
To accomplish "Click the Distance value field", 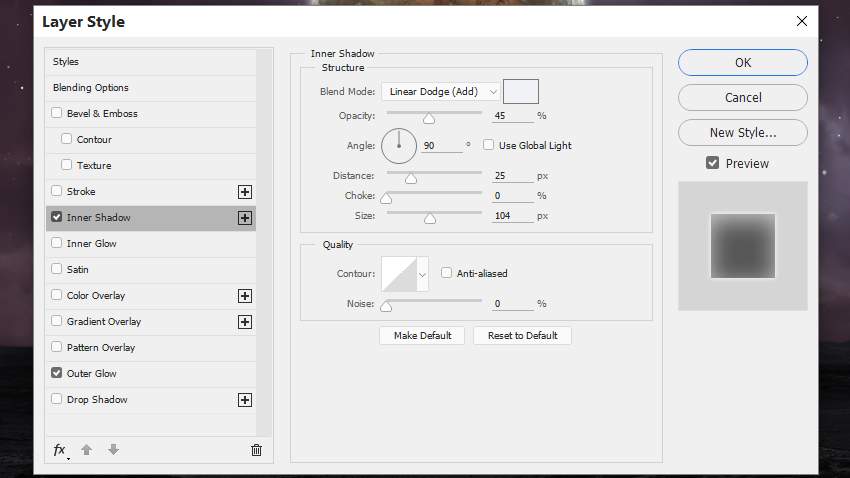I will point(513,176).
